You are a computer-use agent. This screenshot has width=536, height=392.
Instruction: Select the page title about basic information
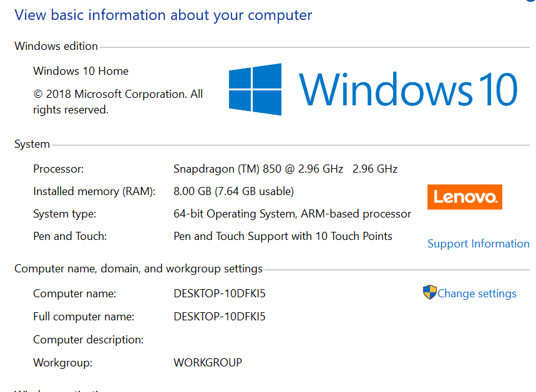click(163, 15)
